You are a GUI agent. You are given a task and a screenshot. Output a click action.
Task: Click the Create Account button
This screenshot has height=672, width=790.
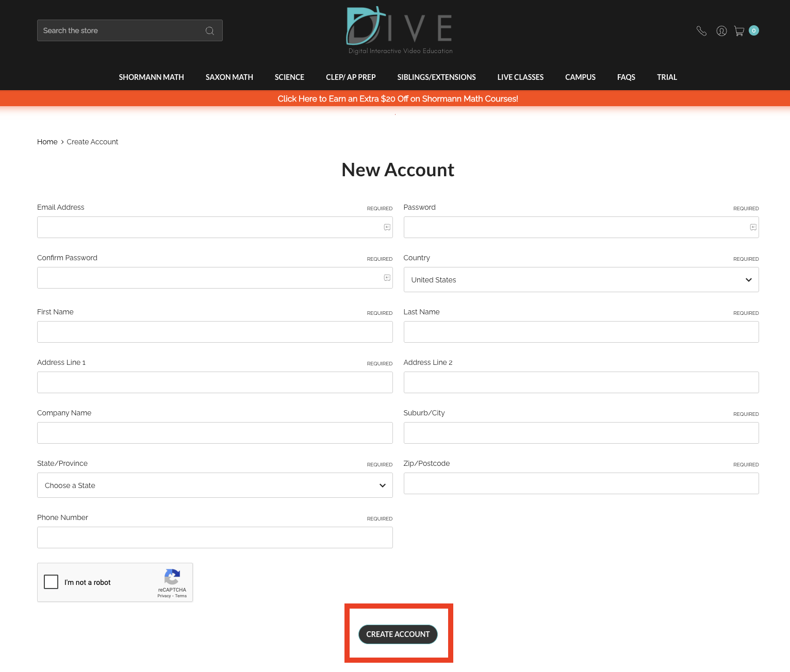[x=398, y=634]
